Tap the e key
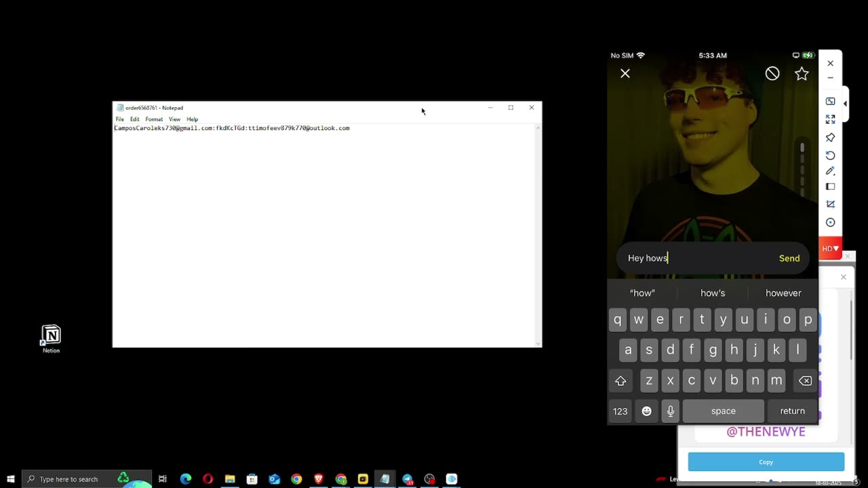The width and height of the screenshot is (868, 488). click(x=660, y=320)
